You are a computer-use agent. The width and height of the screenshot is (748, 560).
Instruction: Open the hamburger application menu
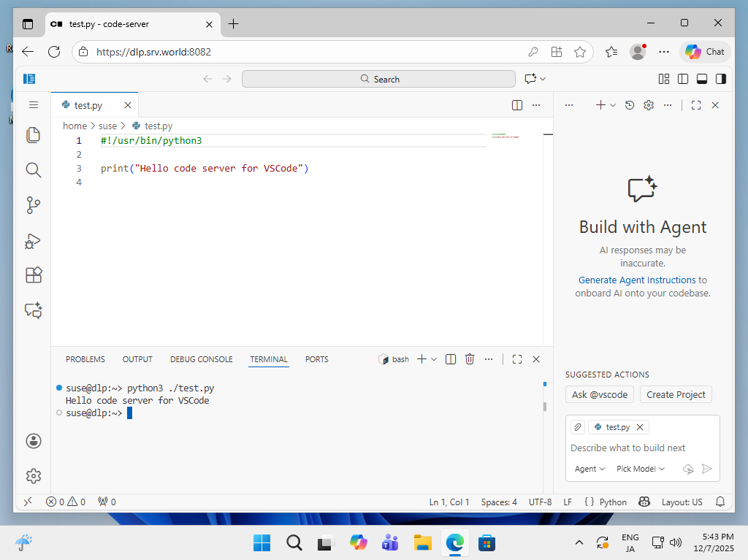coord(34,105)
